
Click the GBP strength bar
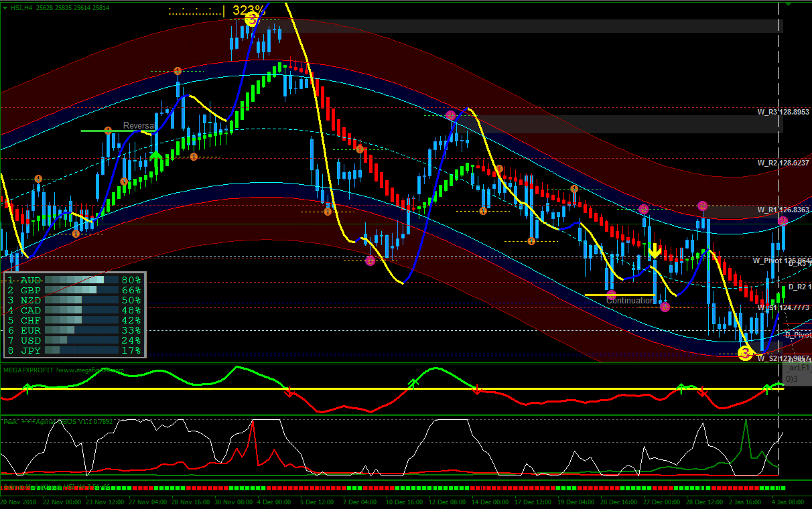pyautogui.click(x=81, y=290)
